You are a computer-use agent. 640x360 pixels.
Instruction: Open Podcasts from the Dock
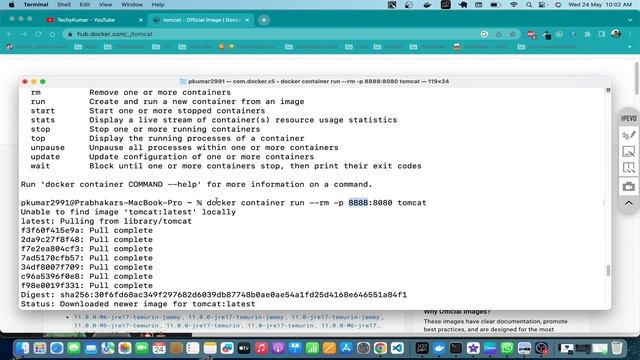[x=278, y=348]
